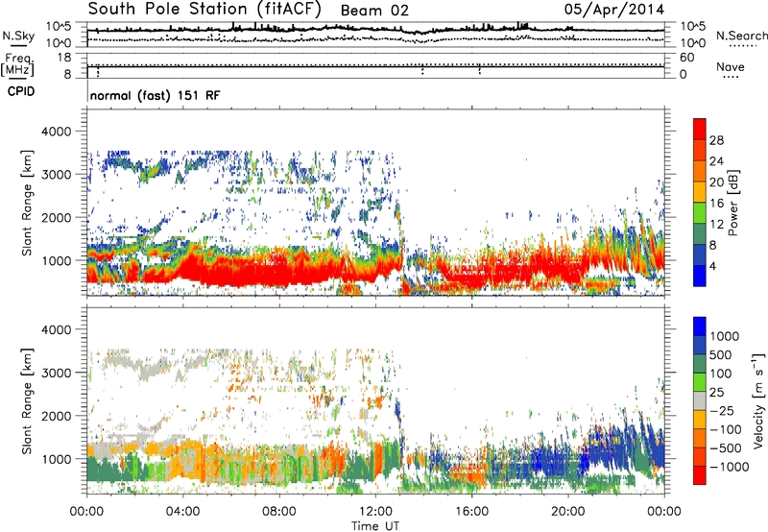Click the 'Nave' legend label

coord(731,66)
